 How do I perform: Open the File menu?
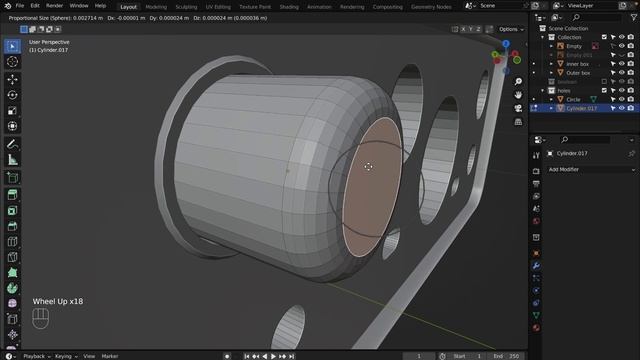(x=20, y=6)
